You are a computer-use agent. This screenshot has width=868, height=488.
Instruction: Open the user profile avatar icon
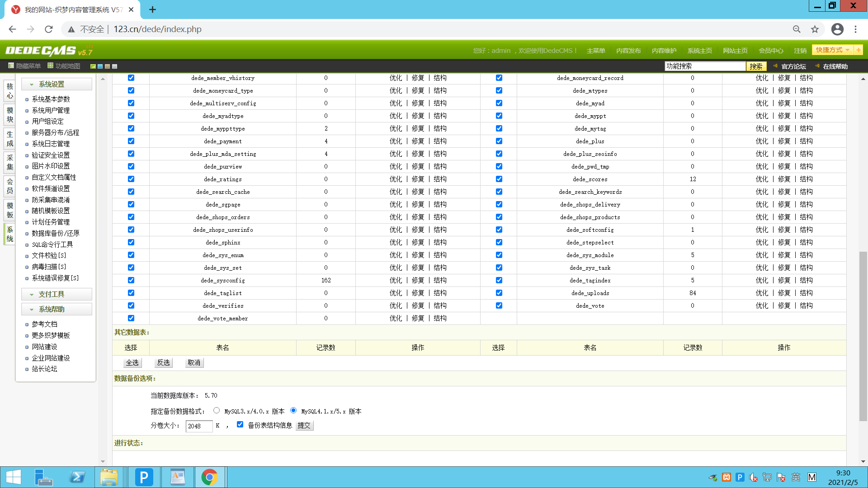(837, 29)
